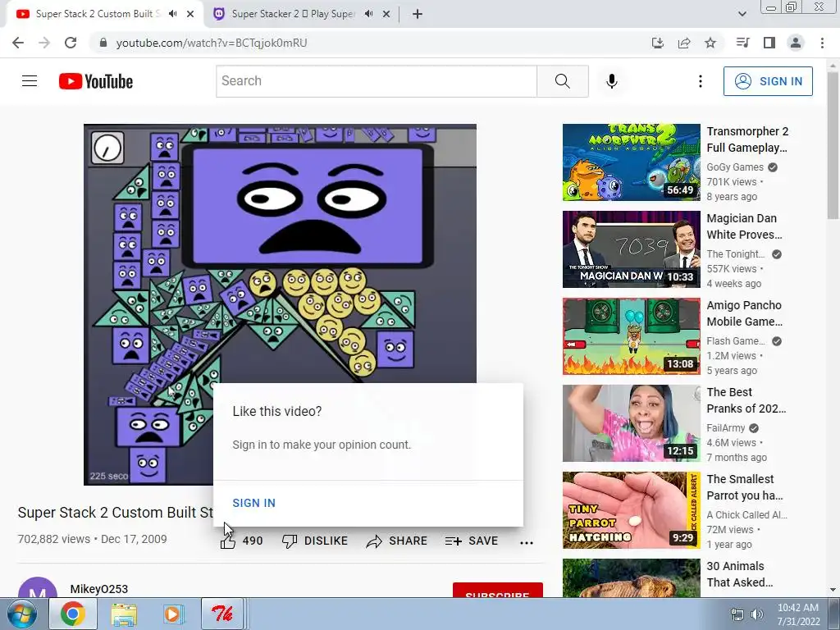The height and width of the screenshot is (630, 840).
Task: Open Chrome profile avatar icon
Action: tap(796, 43)
